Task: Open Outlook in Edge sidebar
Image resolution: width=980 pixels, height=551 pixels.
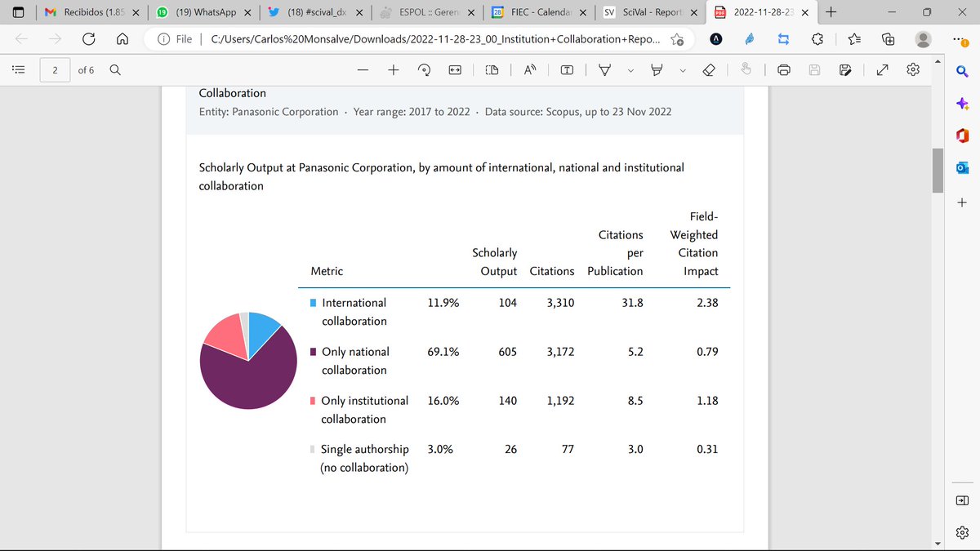Action: [x=962, y=167]
